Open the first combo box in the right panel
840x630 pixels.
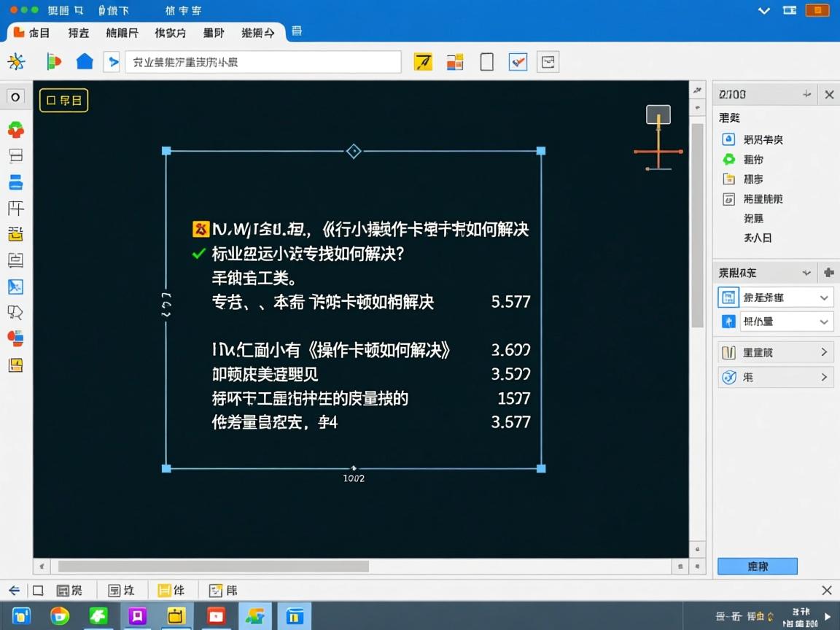786,297
